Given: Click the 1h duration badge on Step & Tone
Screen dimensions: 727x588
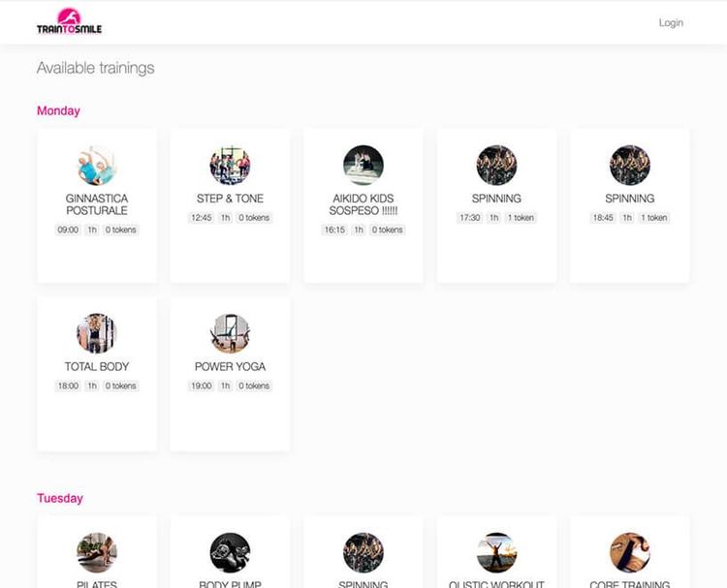Looking at the screenshot, I should click(x=225, y=218).
